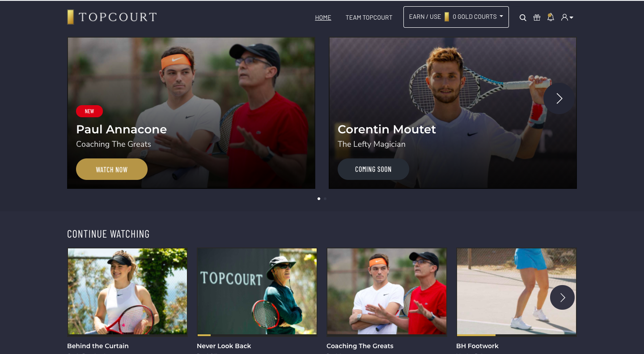Open Never Look Back video thumbnail
Image resolution: width=644 pixels, height=354 pixels.
(x=257, y=291)
